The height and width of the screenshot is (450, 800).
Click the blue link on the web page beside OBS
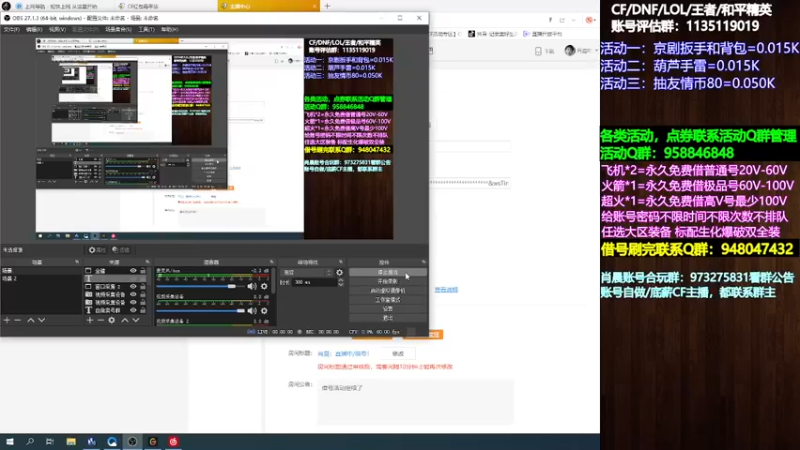[446, 290]
